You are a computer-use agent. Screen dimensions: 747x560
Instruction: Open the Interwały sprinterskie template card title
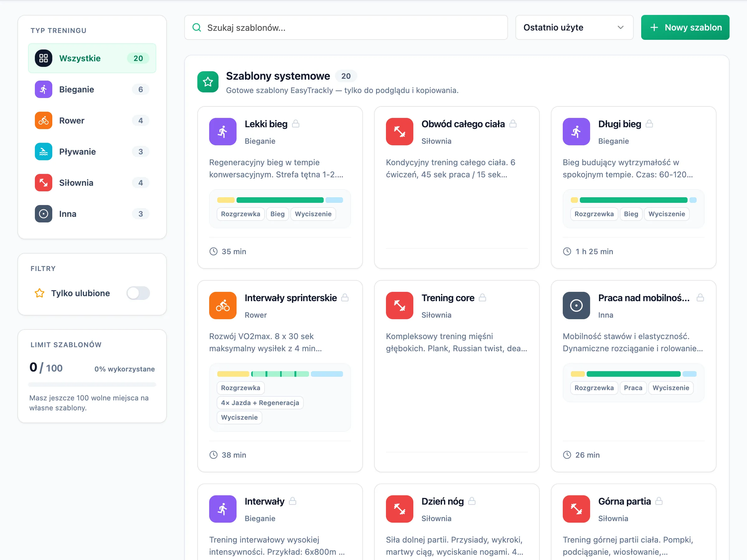click(x=290, y=298)
